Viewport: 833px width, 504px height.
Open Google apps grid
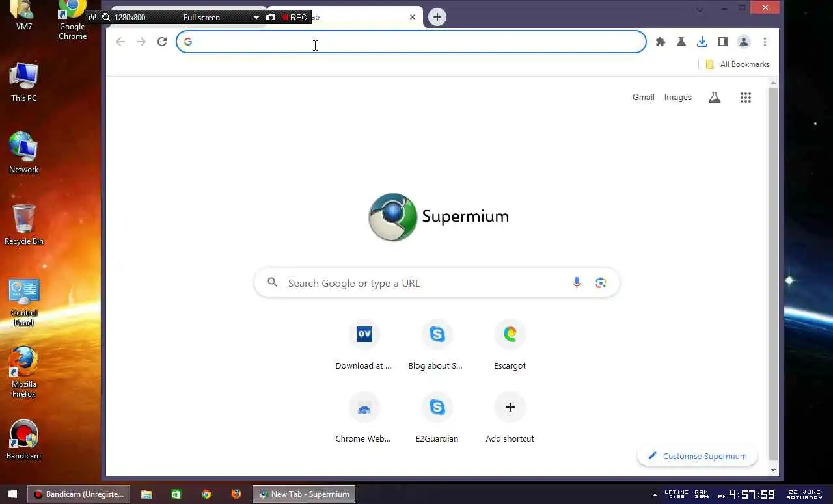[746, 98]
